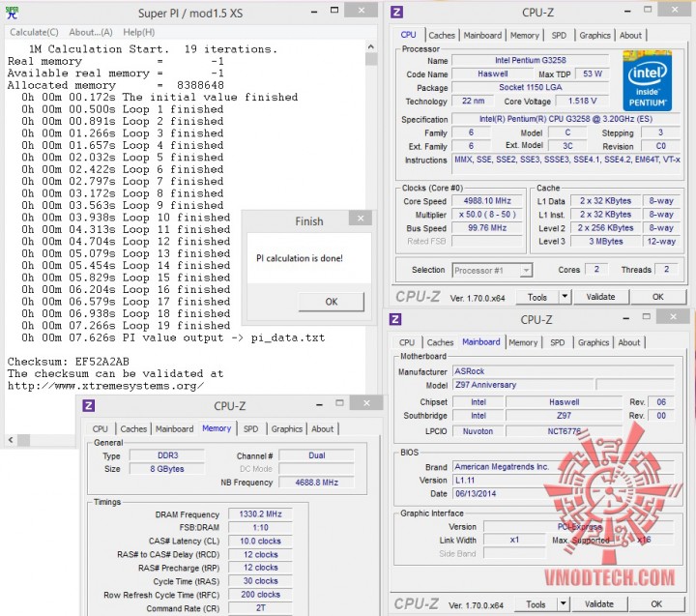Select Caches tab in Memory CPU-Z window

click(x=133, y=429)
